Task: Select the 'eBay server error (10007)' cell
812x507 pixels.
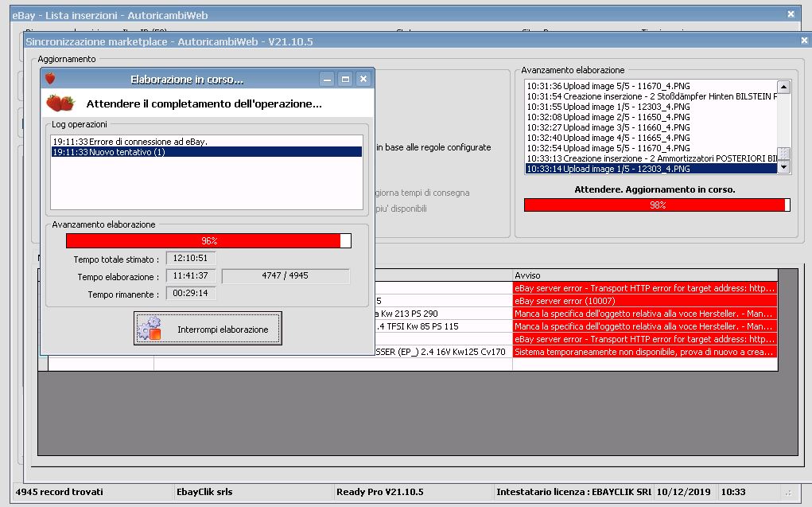Action: (645, 301)
